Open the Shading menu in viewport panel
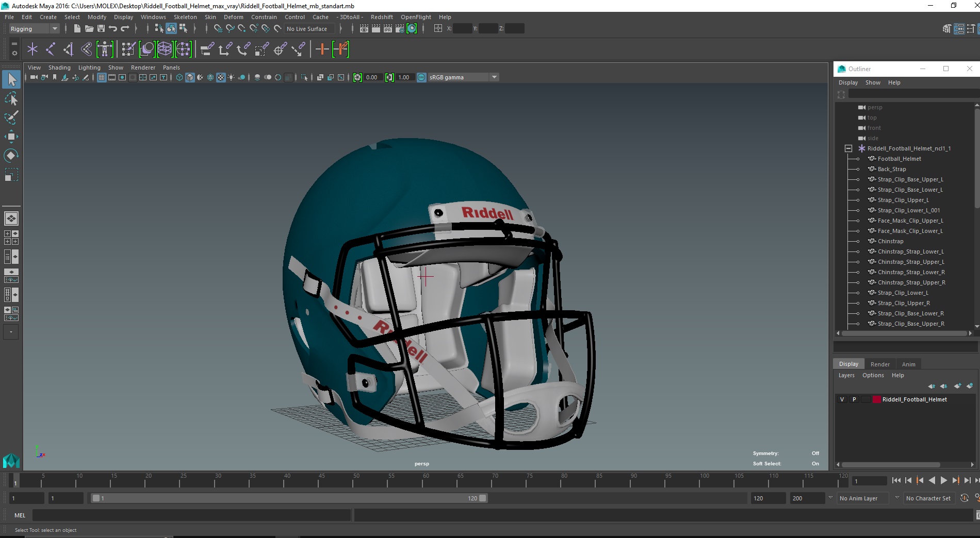Viewport: 980px width, 538px height. (59, 68)
